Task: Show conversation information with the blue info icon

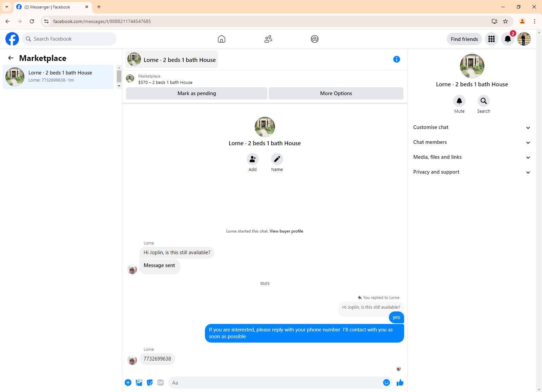Action: pyautogui.click(x=397, y=59)
